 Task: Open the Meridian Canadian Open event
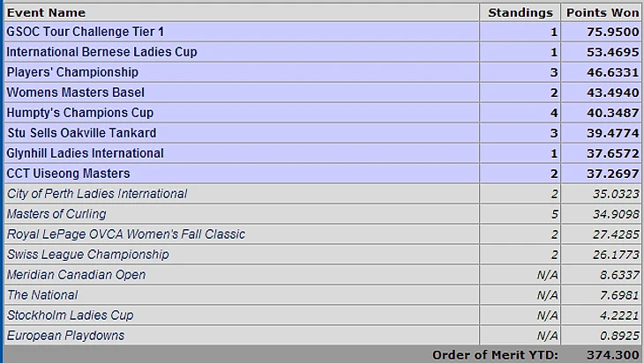click(x=77, y=275)
